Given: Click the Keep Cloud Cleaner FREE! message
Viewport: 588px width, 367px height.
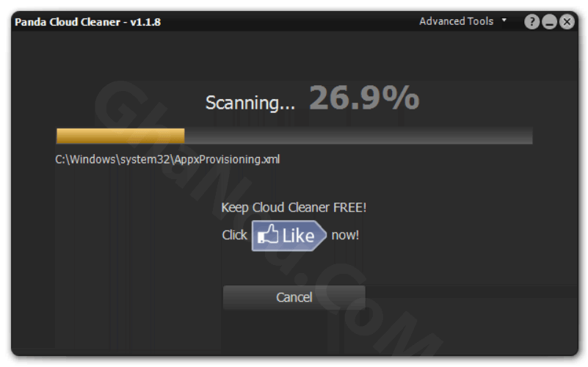Looking at the screenshot, I should [294, 207].
